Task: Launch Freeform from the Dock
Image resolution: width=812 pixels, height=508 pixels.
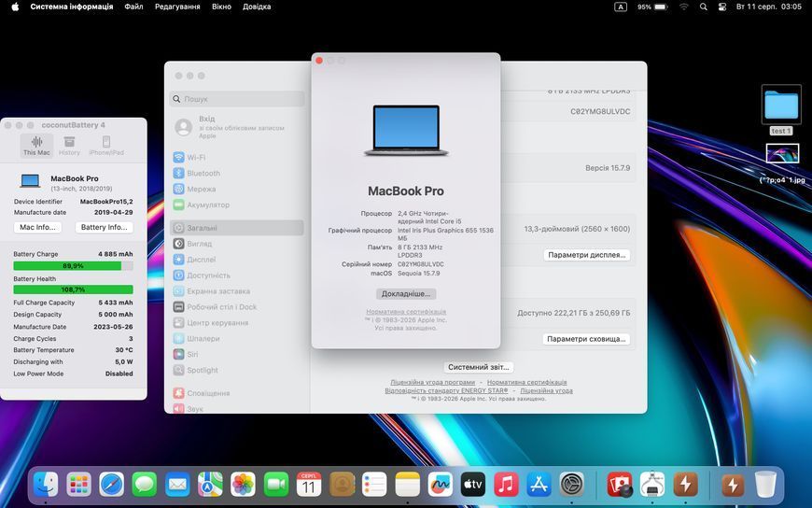Action: [x=441, y=486]
